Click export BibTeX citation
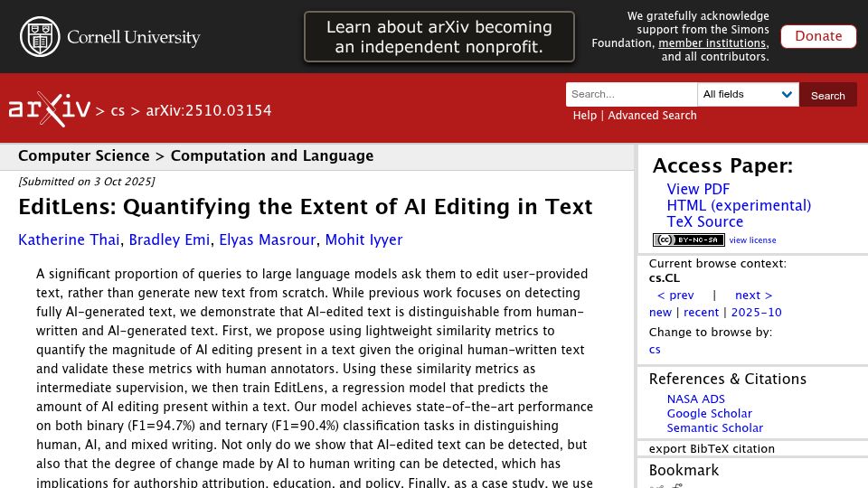 point(712,449)
